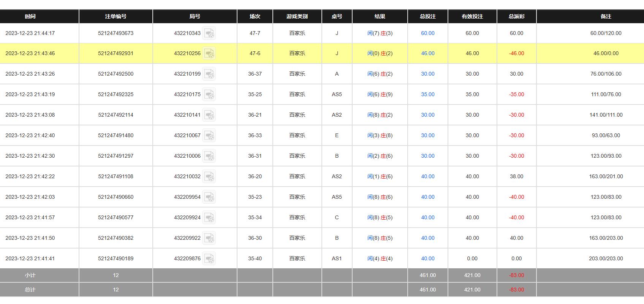
Task: Open video replay icon for round 432210343
Action: (x=209, y=33)
